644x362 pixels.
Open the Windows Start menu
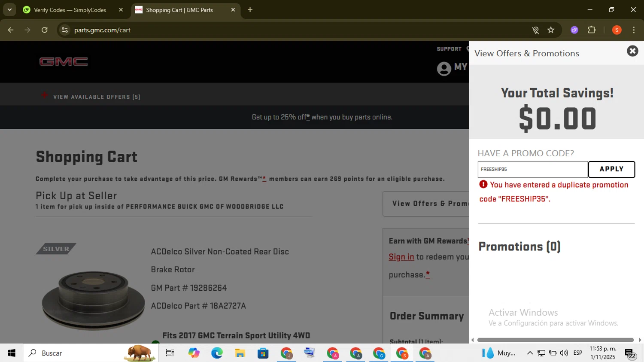[12, 353]
